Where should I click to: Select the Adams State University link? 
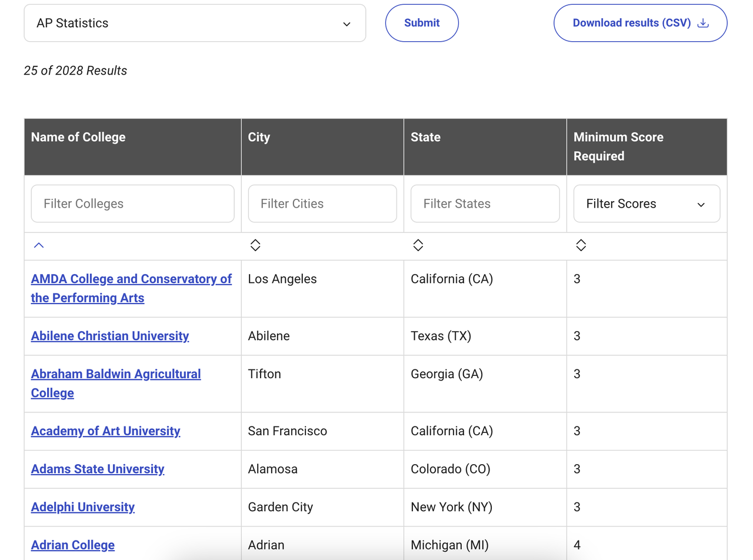pos(98,469)
